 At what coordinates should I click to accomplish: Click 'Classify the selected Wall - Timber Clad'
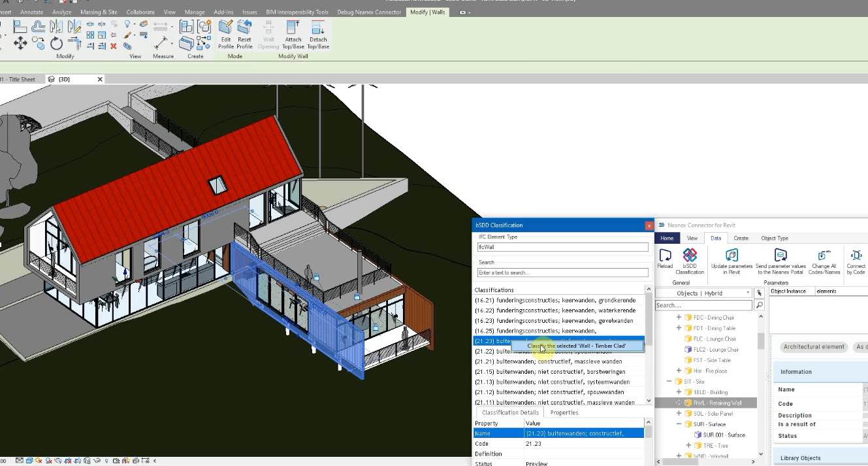point(577,346)
